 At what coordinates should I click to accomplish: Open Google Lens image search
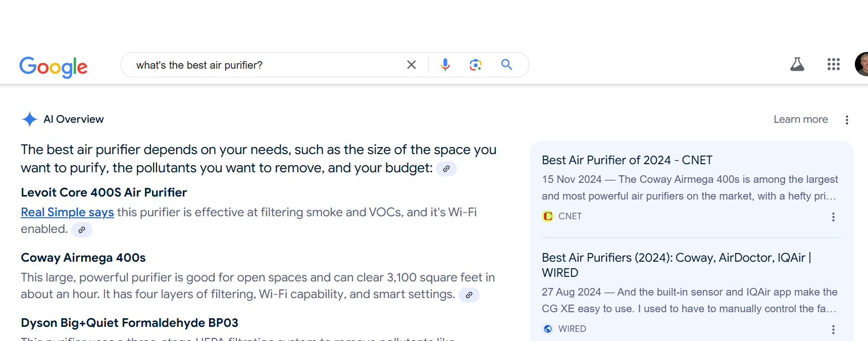475,65
